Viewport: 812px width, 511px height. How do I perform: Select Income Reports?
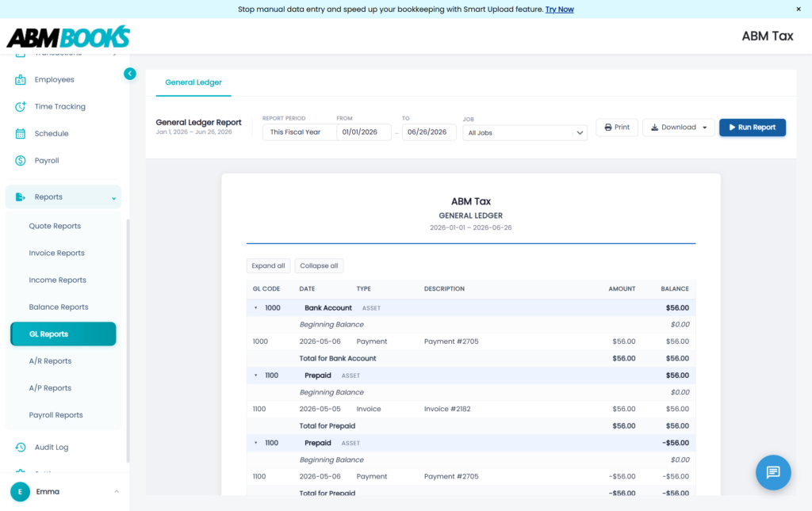tap(57, 280)
